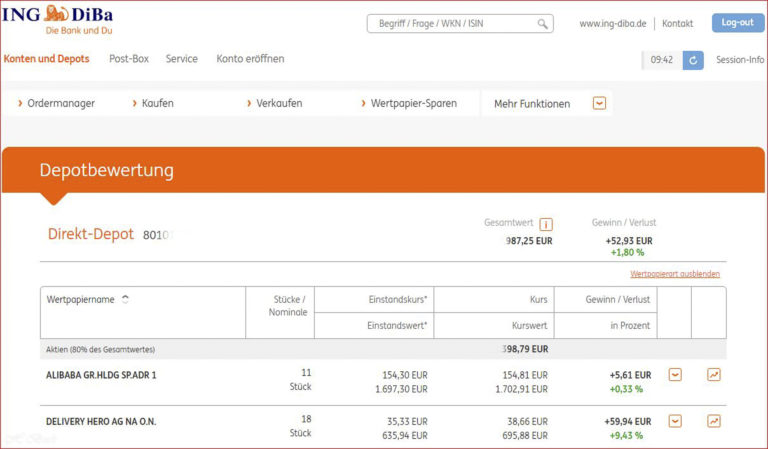Sort by Wertpapiername column arrows
This screenshot has width=768, height=449.
click(x=125, y=299)
